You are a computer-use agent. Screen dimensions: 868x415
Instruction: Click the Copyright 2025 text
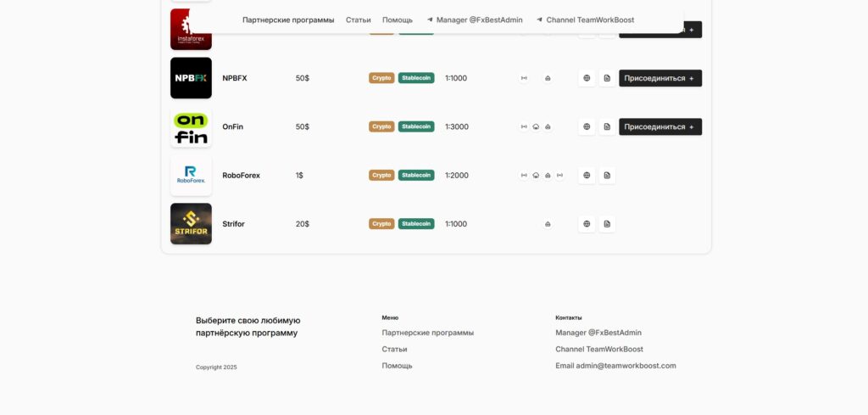216,367
